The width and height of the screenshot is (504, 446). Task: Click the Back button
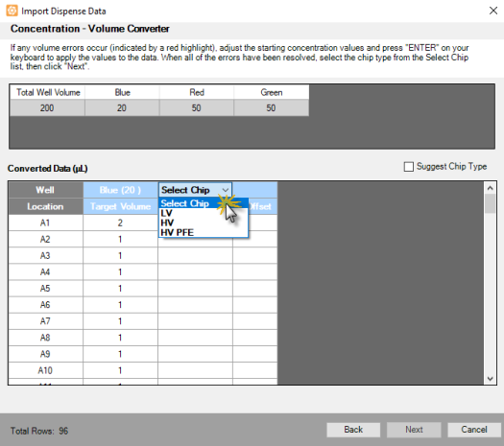coord(353,430)
